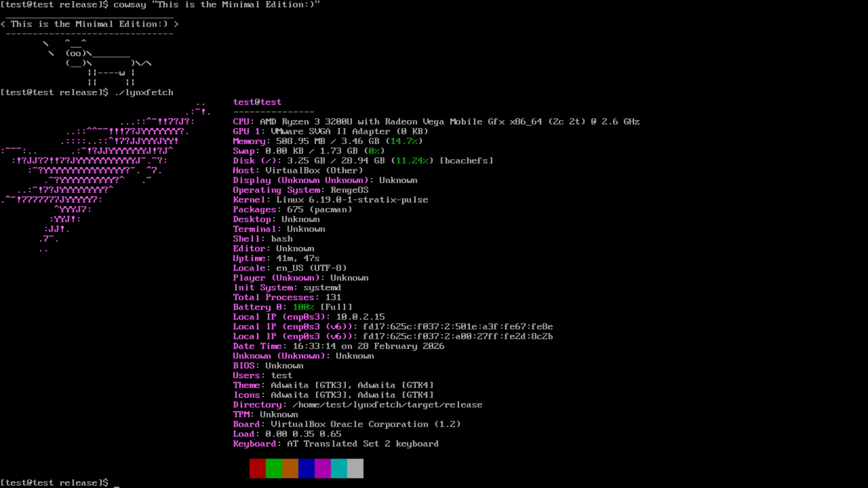Click the orange-brown color swatch

tap(290, 469)
